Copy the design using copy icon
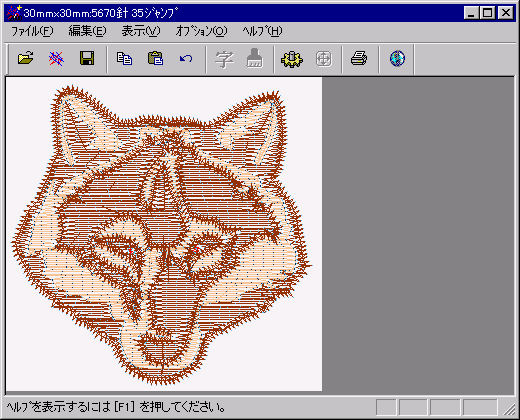Image resolution: width=520 pixels, height=420 pixels. pyautogui.click(x=124, y=59)
